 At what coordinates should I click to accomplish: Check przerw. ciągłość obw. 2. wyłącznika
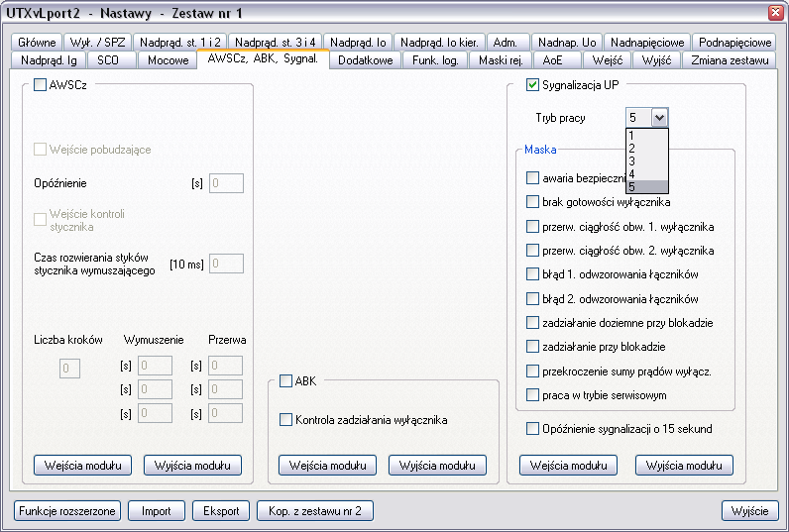(532, 250)
